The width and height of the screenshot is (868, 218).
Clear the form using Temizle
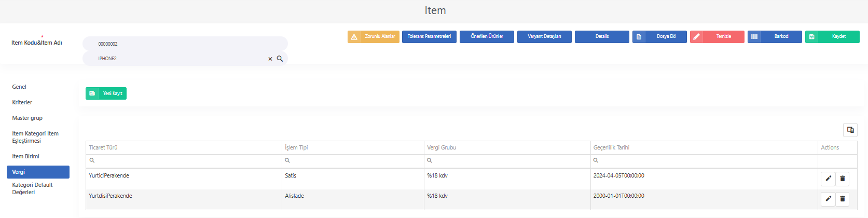pyautogui.click(x=717, y=37)
